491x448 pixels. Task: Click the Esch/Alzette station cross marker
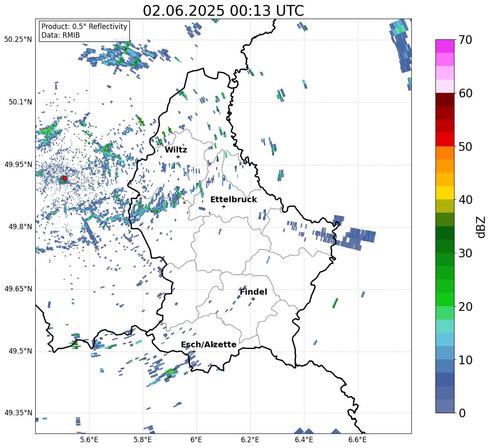(194, 351)
